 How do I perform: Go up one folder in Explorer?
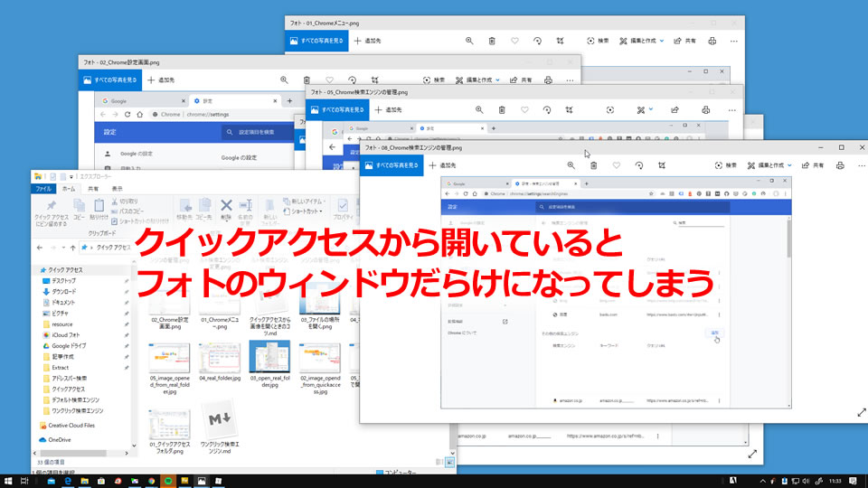[72, 248]
